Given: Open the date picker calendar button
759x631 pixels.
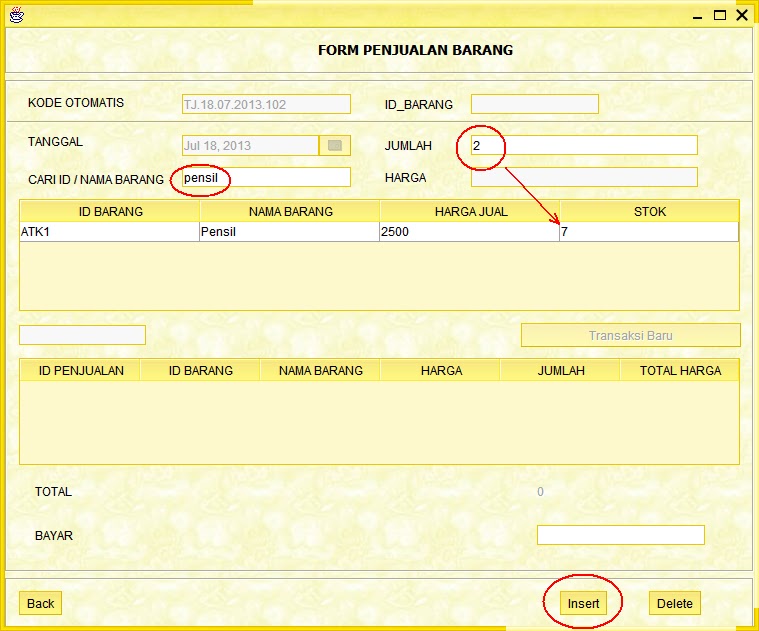Looking at the screenshot, I should pos(335,145).
